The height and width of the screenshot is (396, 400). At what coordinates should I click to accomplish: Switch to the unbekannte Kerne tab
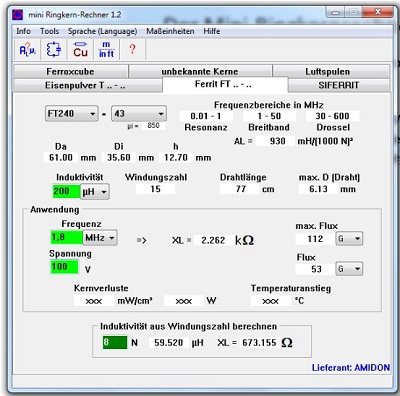coord(200,72)
